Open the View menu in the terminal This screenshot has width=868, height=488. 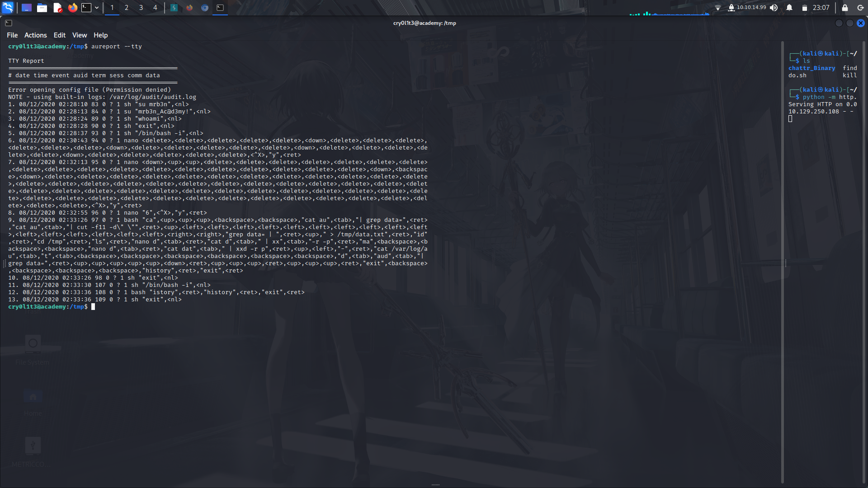tap(79, 35)
